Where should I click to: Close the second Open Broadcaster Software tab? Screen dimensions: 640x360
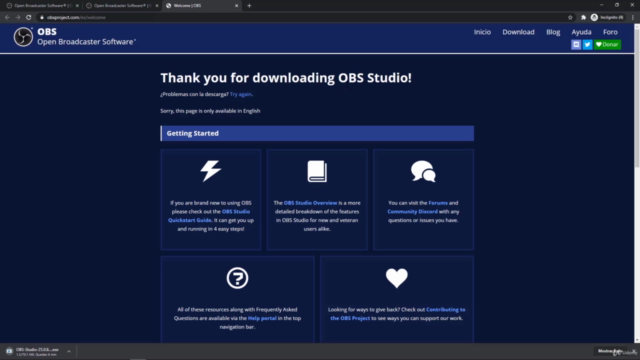[157, 6]
